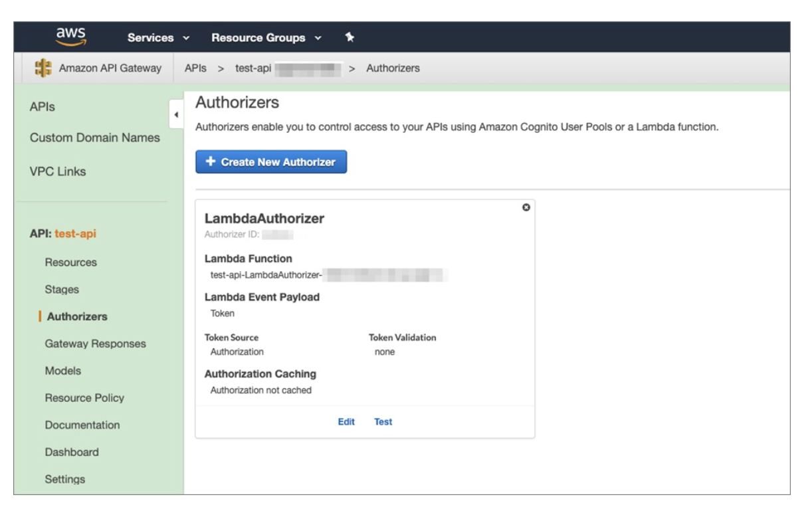
Task: Delete LambdaAuthorizer using the x icon
Action: [526, 208]
